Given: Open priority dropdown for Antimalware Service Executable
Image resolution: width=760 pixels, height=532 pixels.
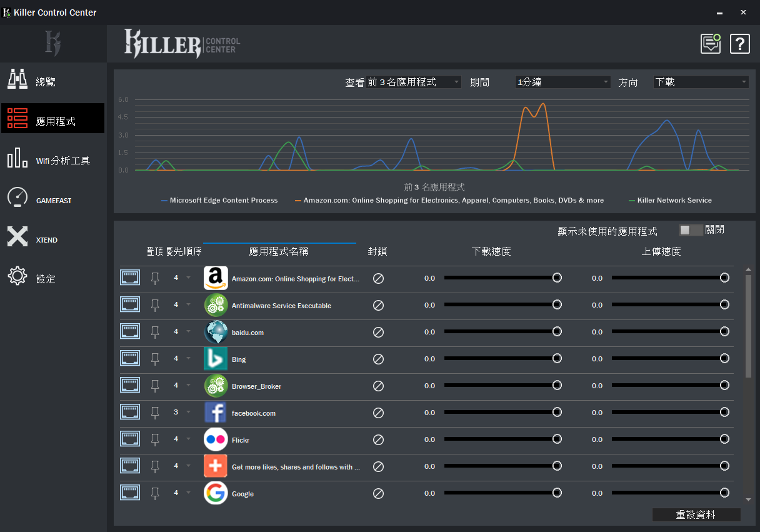Looking at the screenshot, I should pos(188,305).
